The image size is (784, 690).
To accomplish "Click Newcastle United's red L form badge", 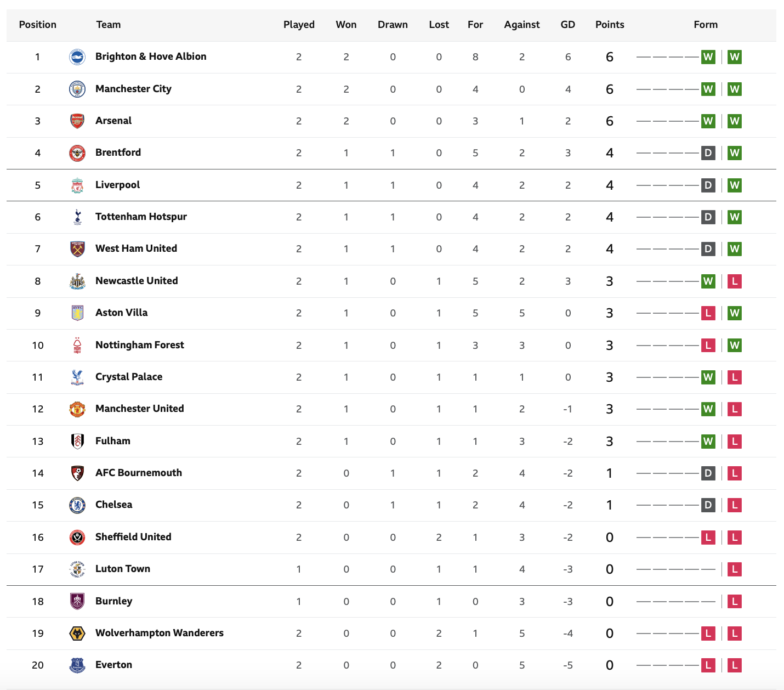I will 735,281.
